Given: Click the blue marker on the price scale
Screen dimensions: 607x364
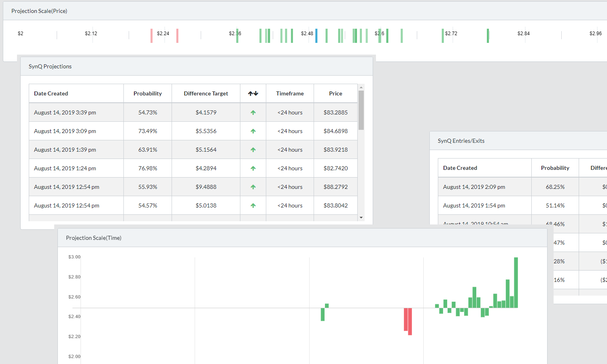Looking at the screenshot, I should 316,36.
